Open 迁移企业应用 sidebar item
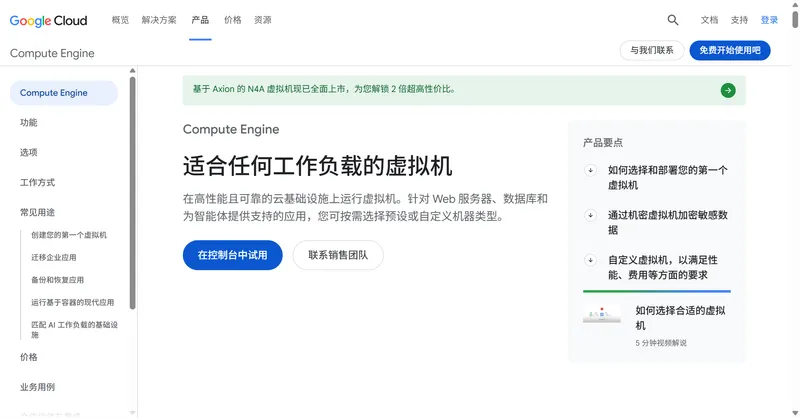 point(54,257)
